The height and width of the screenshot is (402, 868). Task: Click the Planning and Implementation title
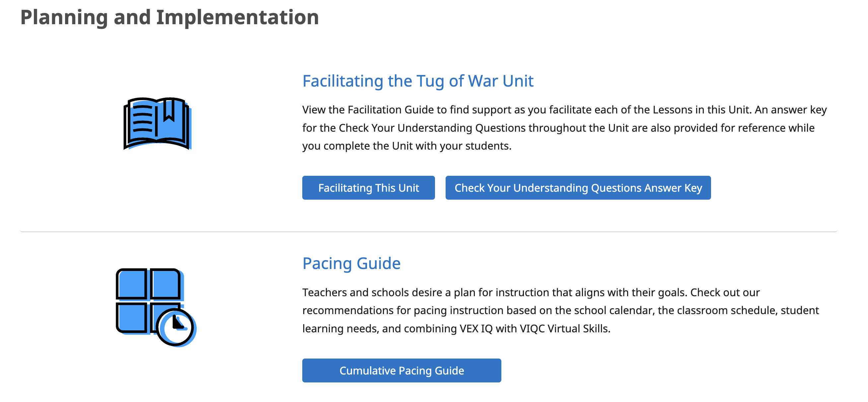coord(170,17)
